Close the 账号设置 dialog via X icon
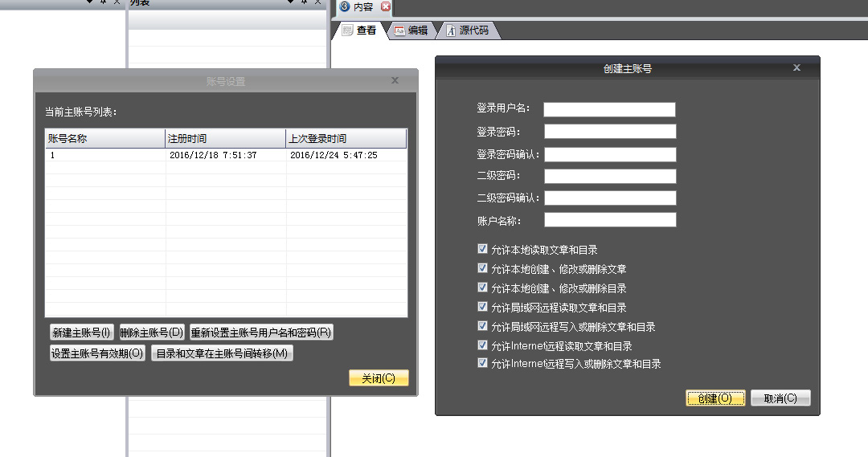868x457 pixels. tap(395, 80)
